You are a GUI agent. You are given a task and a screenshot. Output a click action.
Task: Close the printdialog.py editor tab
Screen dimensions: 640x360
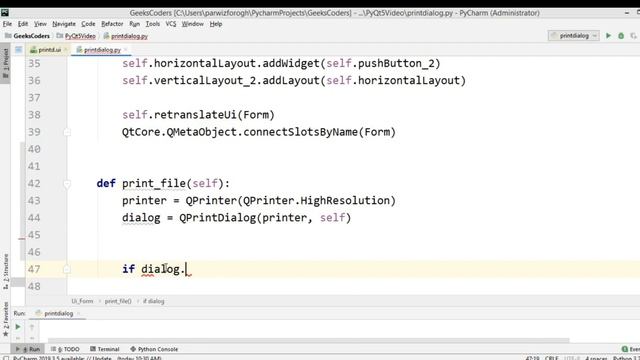[126, 50]
